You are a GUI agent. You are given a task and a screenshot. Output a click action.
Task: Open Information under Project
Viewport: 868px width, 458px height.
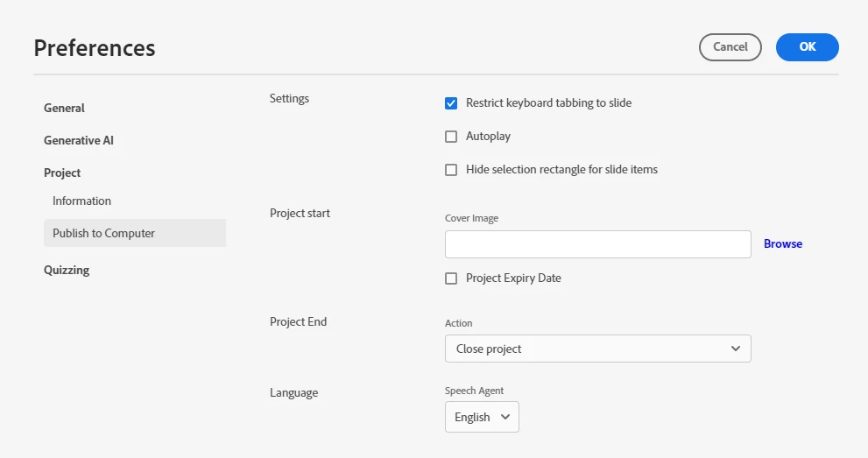click(x=82, y=201)
